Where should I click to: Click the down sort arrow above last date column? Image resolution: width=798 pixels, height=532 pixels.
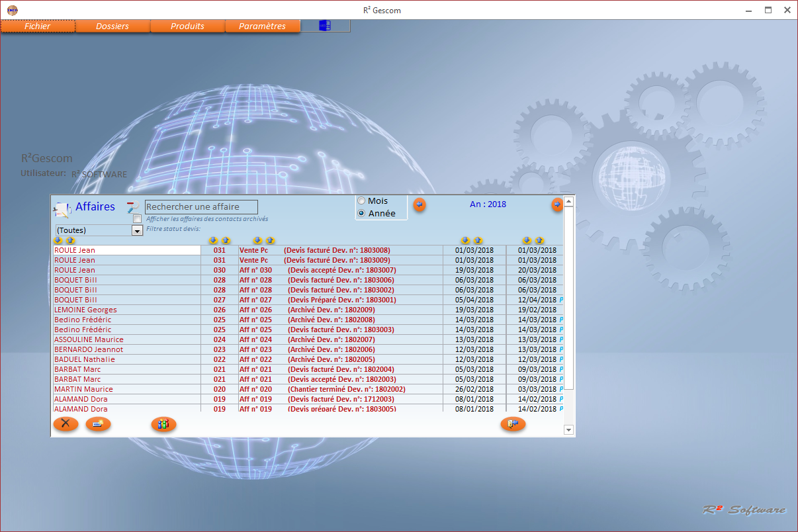(x=527, y=240)
